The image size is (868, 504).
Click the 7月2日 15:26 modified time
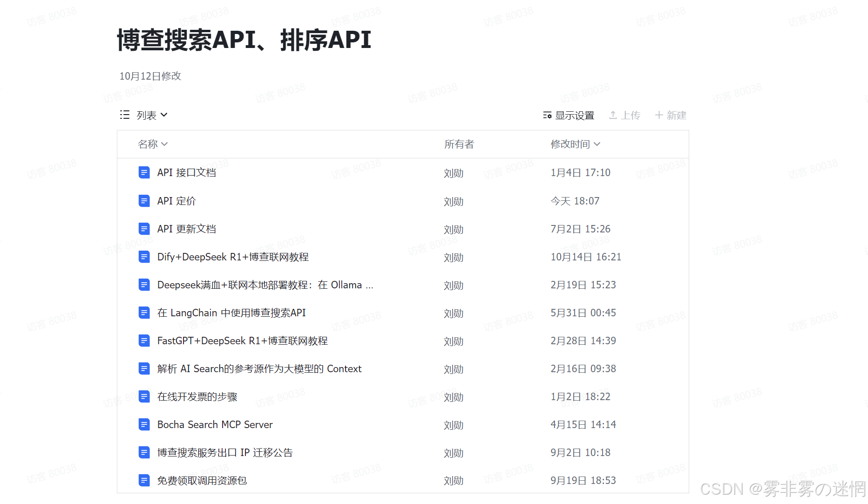click(x=580, y=229)
